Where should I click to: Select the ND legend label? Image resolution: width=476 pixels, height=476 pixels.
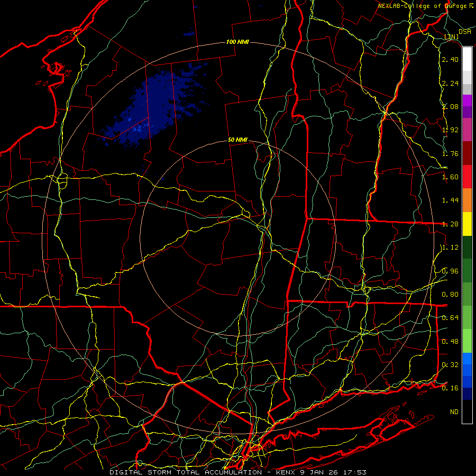pos(454,412)
